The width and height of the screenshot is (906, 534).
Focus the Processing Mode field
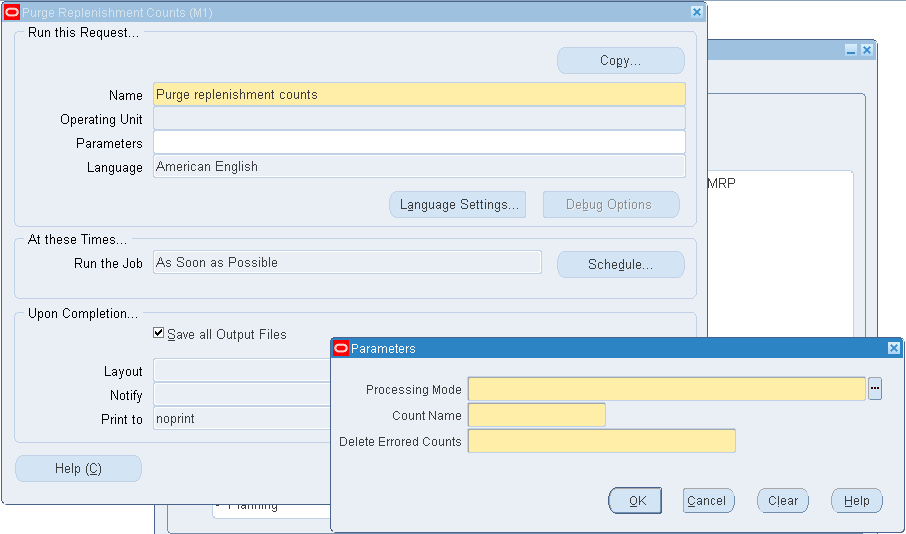667,389
